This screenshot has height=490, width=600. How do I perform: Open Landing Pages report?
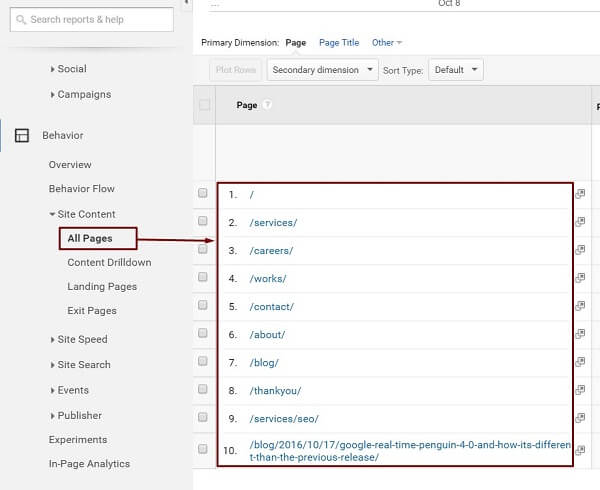click(x=102, y=287)
